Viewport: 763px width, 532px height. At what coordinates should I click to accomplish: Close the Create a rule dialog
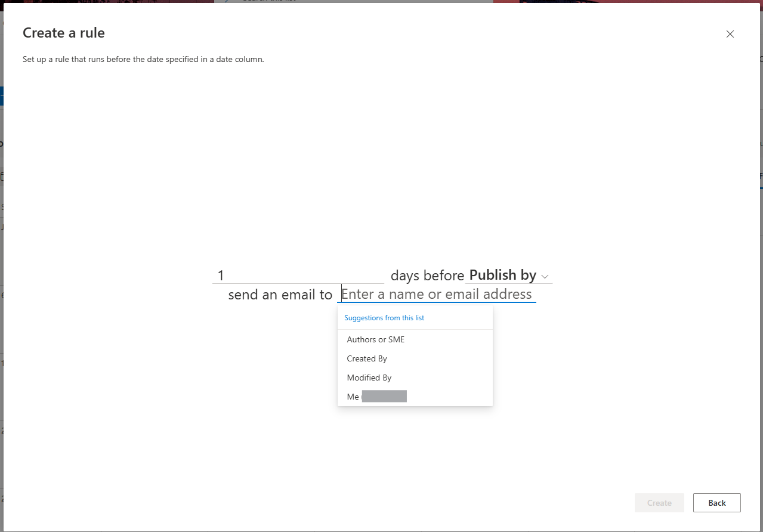pos(730,34)
